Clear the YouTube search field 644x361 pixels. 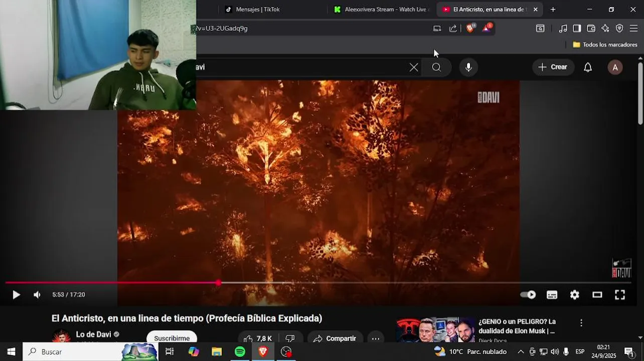pos(414,67)
